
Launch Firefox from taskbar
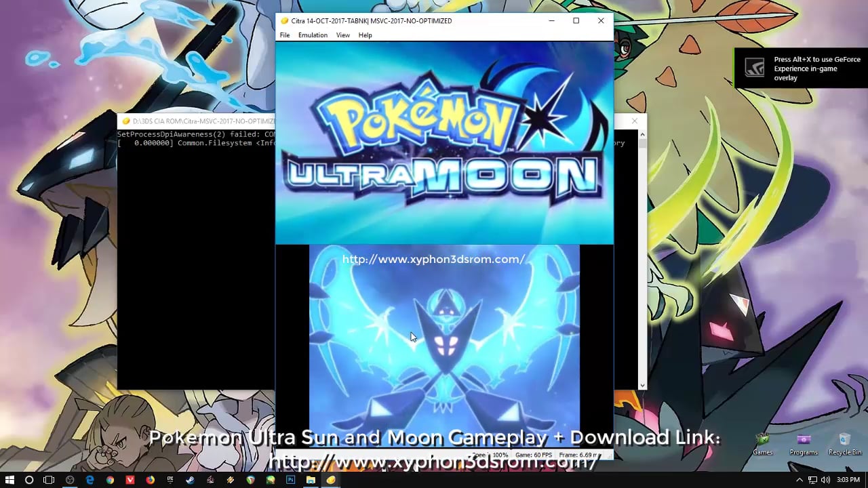point(150,480)
